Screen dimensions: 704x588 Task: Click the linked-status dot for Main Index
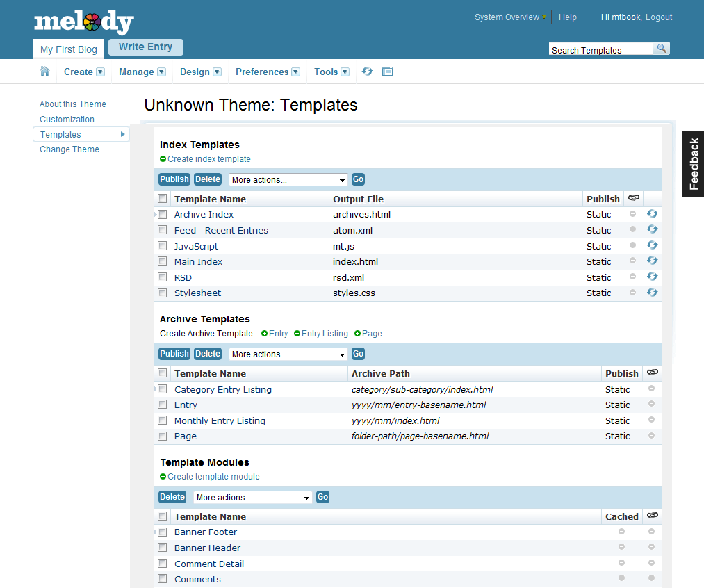coord(632,261)
